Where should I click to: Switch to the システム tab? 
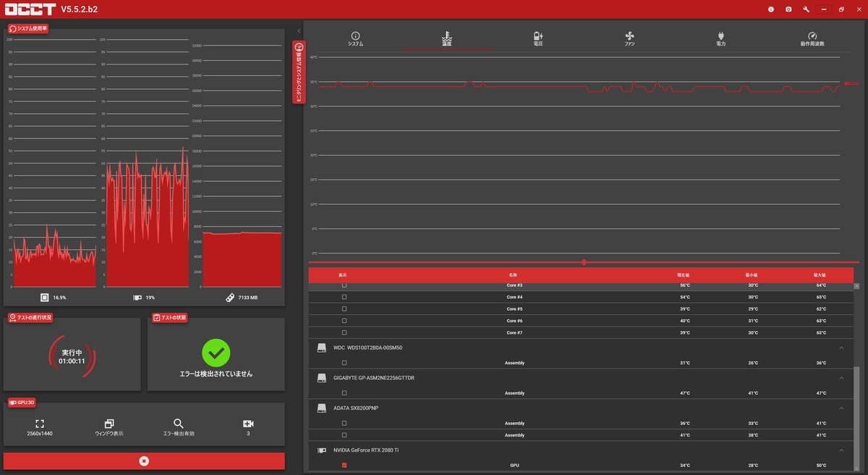tap(355, 39)
